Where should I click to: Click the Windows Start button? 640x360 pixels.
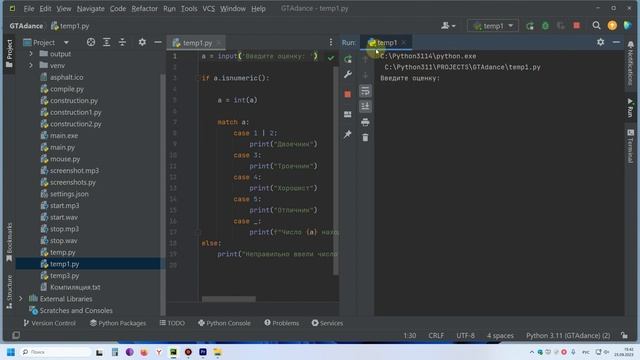[11, 352]
